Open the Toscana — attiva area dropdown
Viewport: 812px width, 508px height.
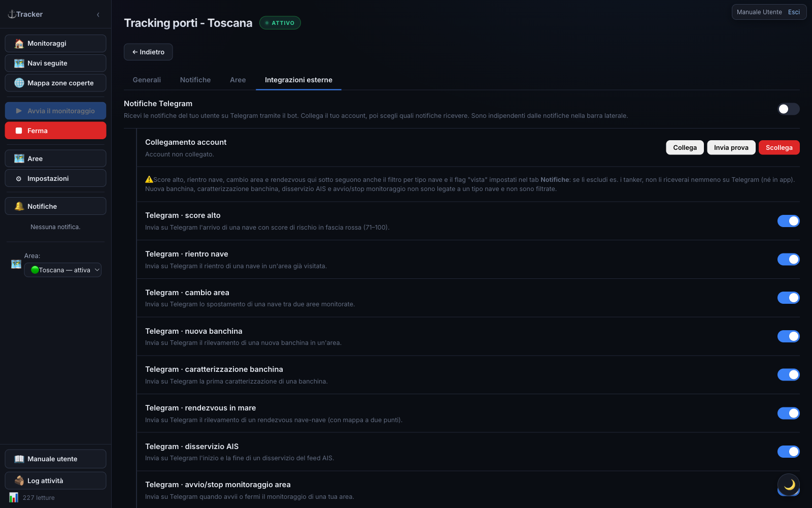63,270
